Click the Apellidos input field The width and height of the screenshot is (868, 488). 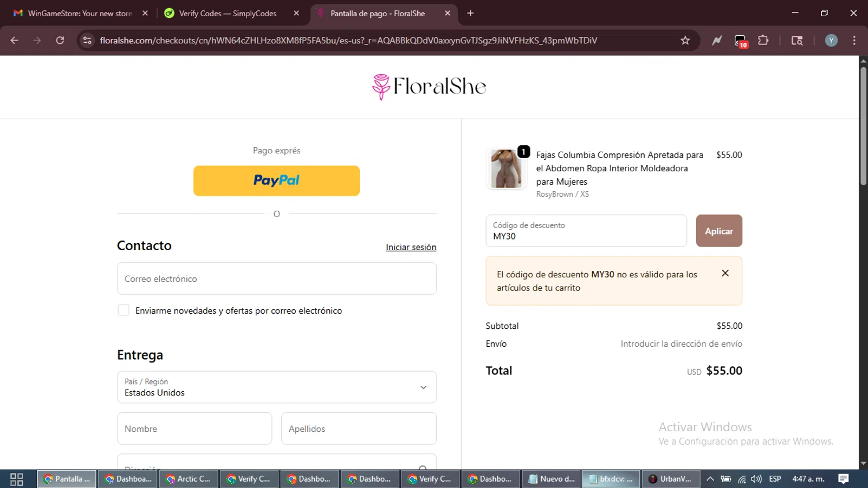click(359, 428)
